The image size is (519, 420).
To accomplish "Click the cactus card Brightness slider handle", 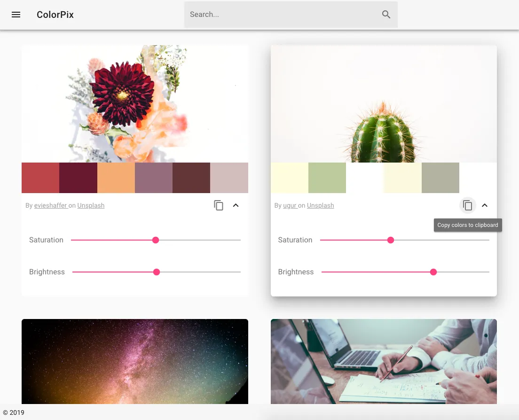I will coord(433,272).
